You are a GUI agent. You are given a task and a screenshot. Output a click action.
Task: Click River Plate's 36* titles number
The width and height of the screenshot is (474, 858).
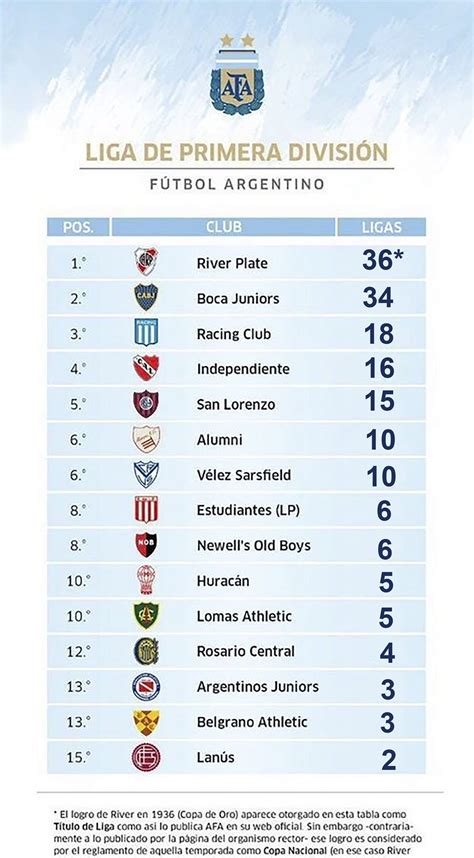coord(383,261)
